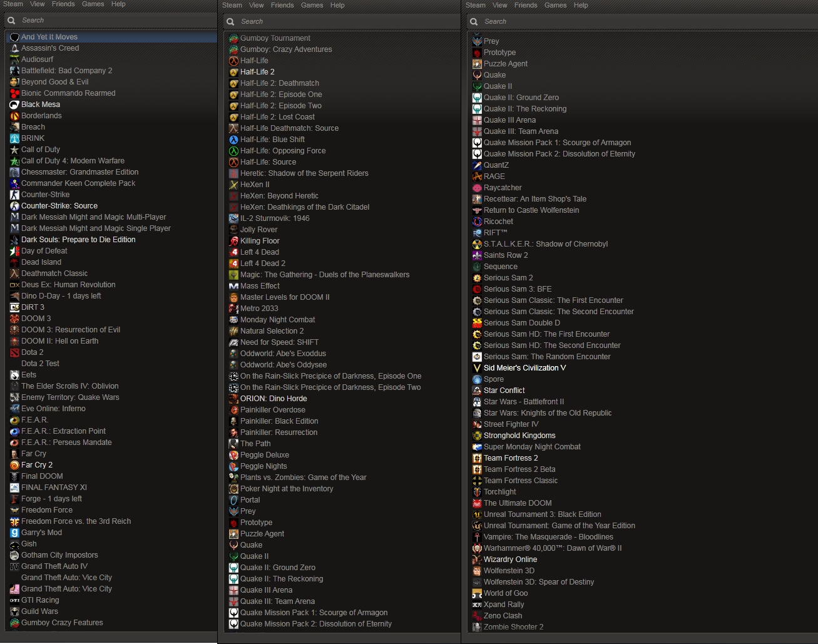Click the Peggle Deluxe game icon
Image resolution: width=818 pixels, height=644 pixels.
233,455
